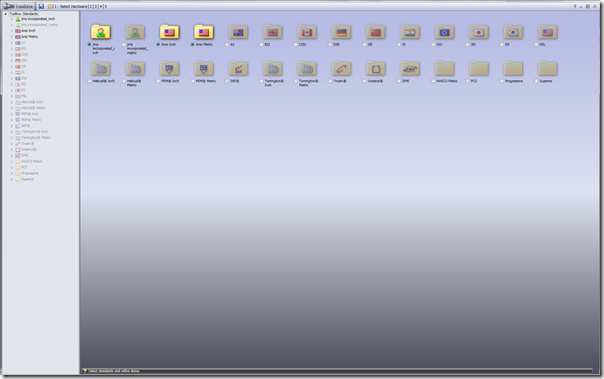Open the PEM Inch folder icon
604x379 pixels.
169,69
